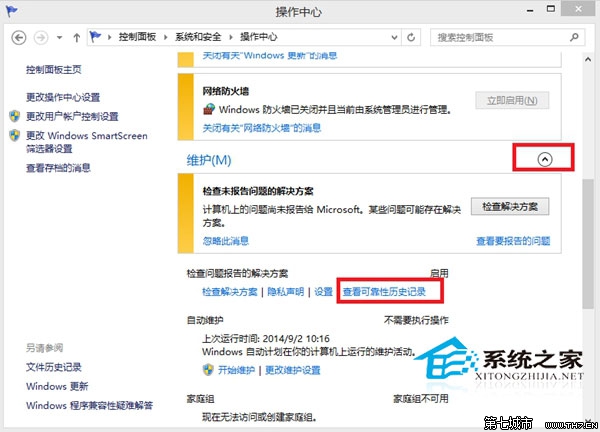Click 开始维护 link
The image size is (600, 432).
coord(236,370)
